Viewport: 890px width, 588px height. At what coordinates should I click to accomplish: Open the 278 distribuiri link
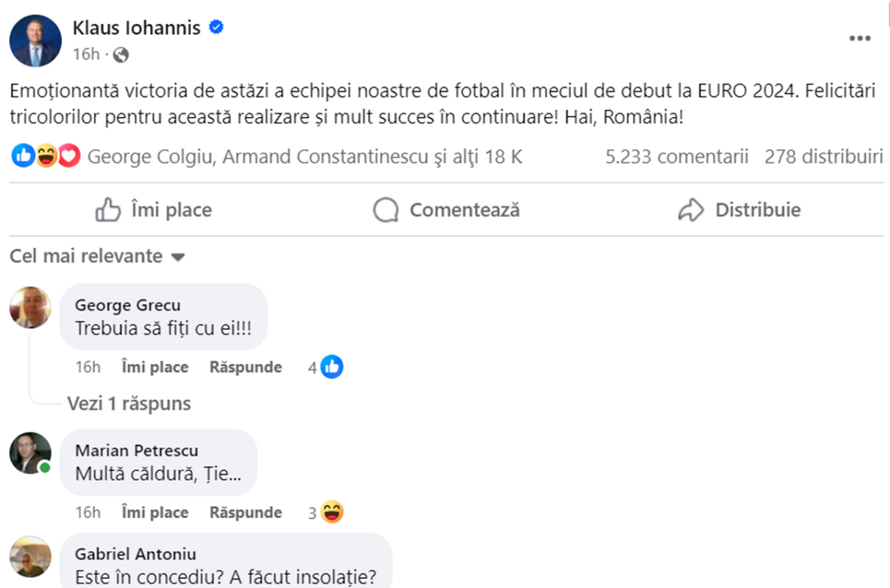pyautogui.click(x=823, y=156)
